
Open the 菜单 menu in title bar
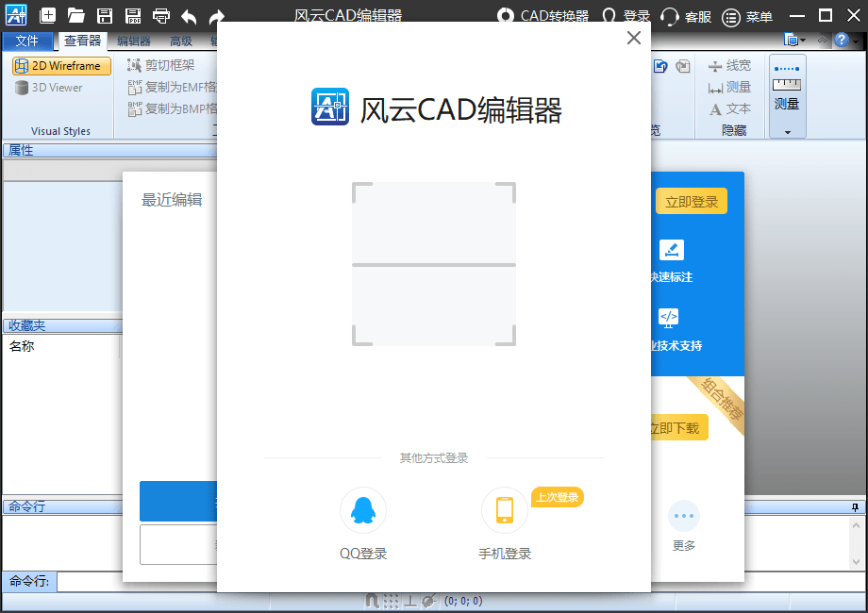(747, 17)
